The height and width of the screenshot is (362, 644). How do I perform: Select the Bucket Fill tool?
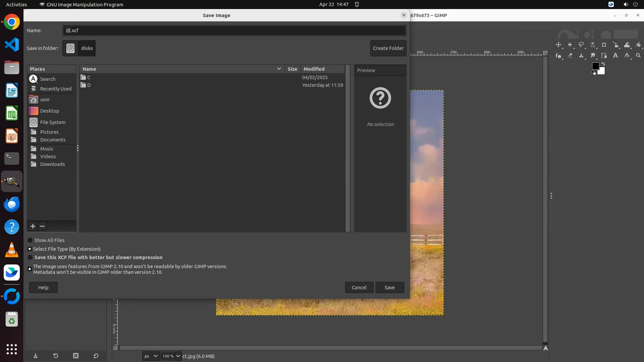pos(638,45)
